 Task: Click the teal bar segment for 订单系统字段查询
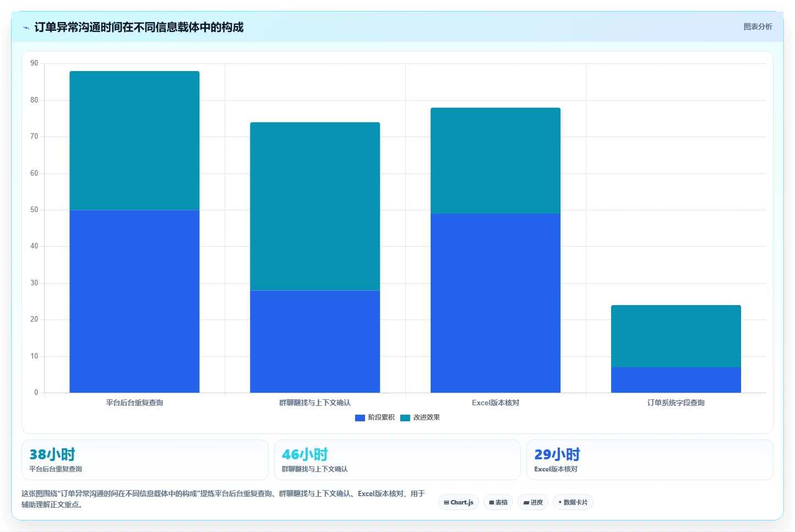click(676, 336)
